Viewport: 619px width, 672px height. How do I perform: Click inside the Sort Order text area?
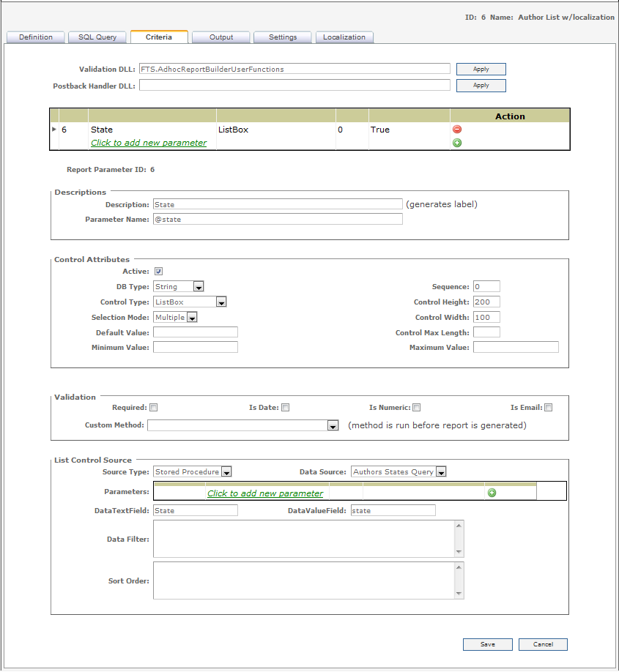[304, 580]
